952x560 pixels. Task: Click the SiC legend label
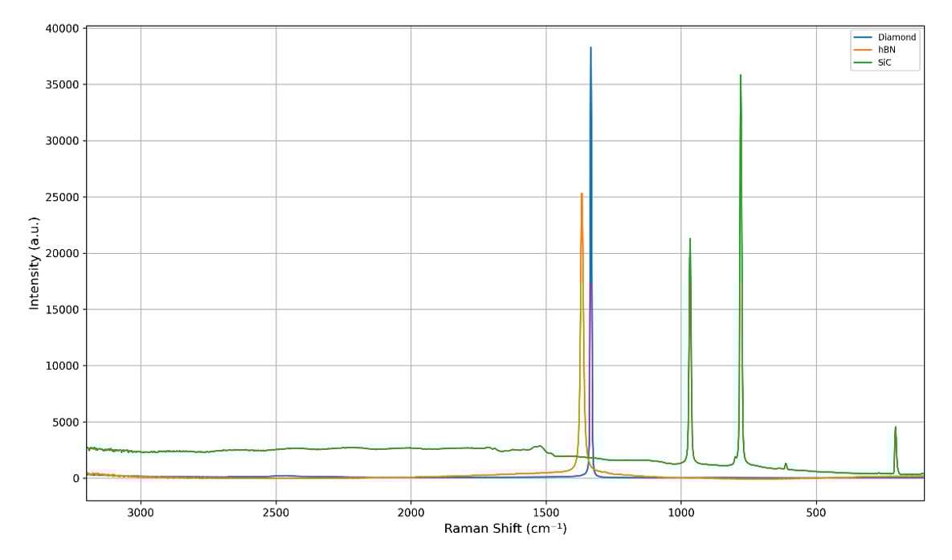[885, 62]
